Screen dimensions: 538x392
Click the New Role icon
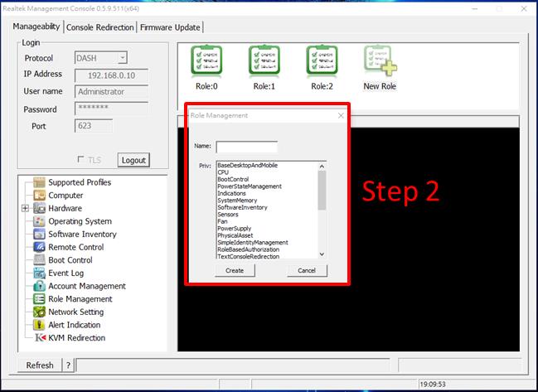coord(380,60)
